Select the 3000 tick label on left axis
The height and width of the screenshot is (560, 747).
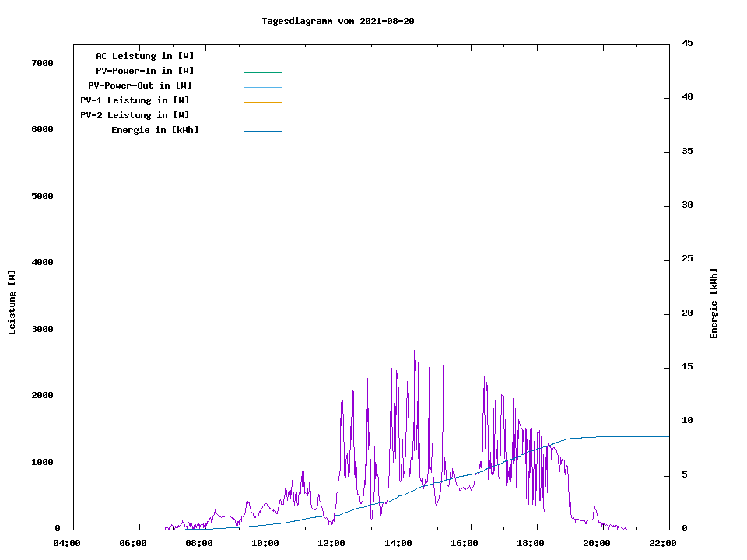point(42,330)
